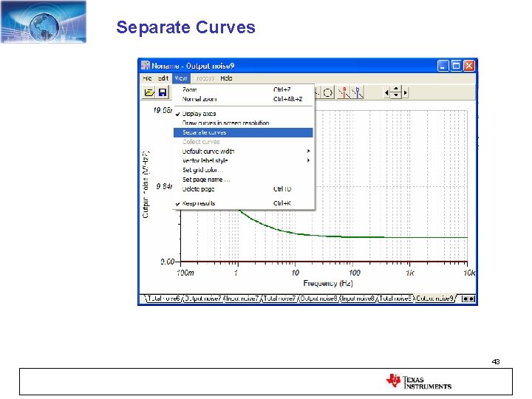Click the Texas Instruments logo
This screenshot has width=532, height=399.
tap(419, 382)
